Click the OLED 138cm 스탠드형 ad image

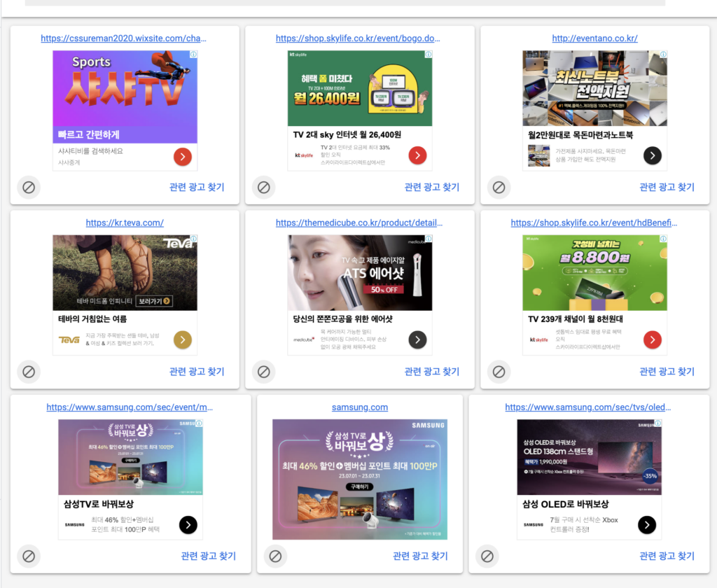[x=590, y=457]
